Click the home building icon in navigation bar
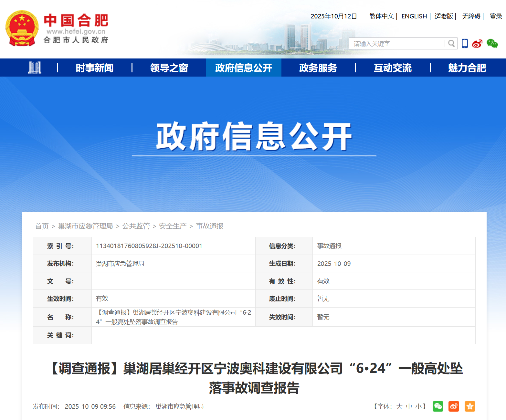Viewport: 506px width, 420px height. point(35,68)
